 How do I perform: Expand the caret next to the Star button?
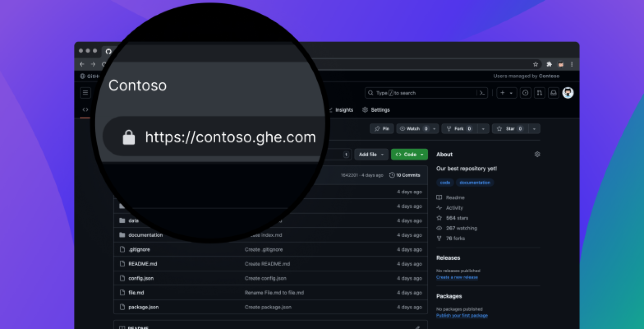tap(534, 129)
